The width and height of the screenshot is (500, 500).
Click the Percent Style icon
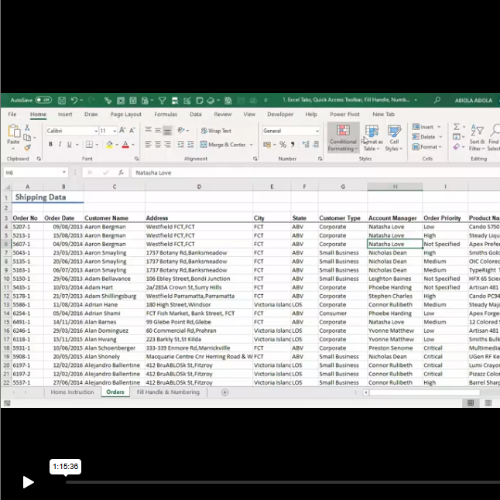(x=283, y=144)
